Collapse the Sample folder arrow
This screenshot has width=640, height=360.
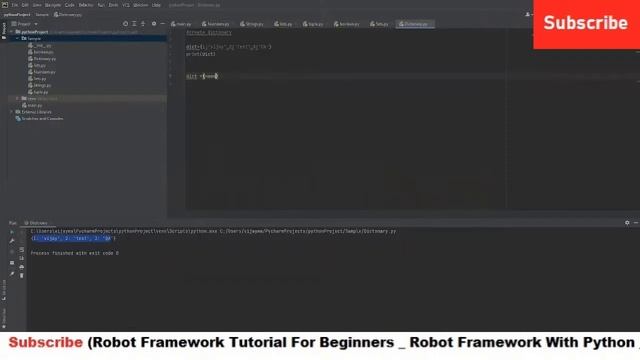18,38
